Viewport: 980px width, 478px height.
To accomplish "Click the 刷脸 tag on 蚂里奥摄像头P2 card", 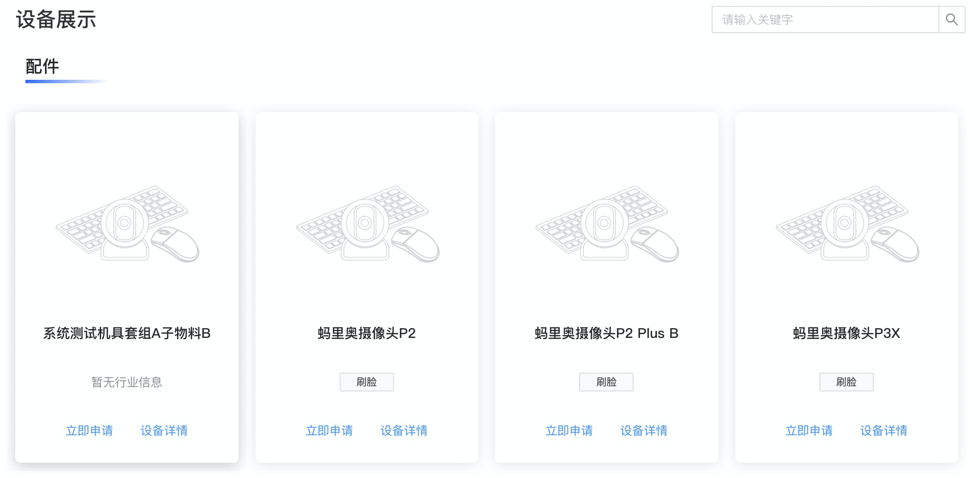I will click(x=367, y=382).
